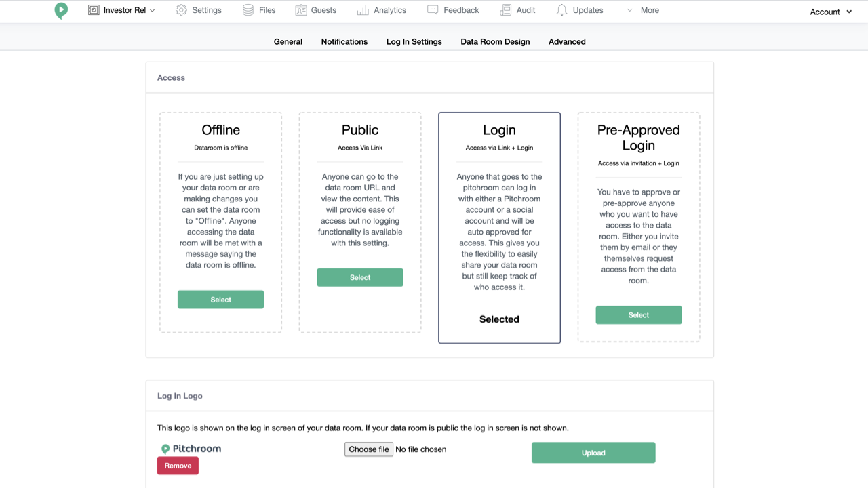868x488 pixels.
Task: Click Choose file for log in logo
Action: (x=369, y=449)
